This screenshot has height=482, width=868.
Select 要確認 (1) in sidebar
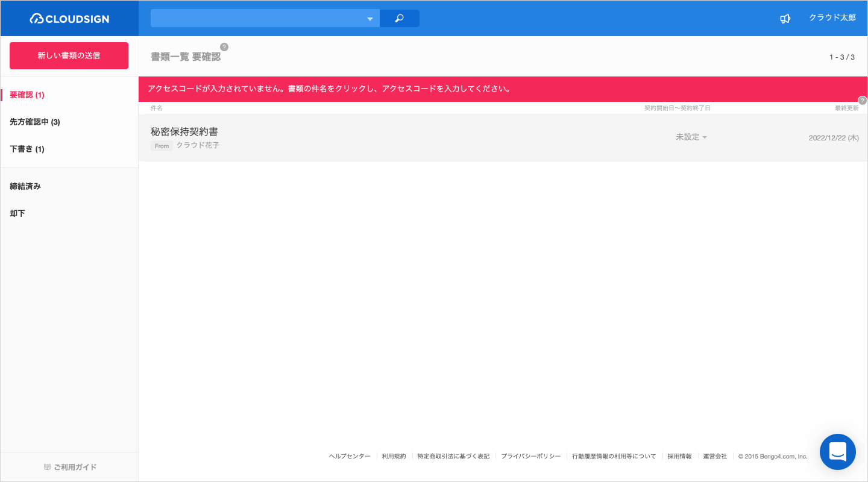27,95
